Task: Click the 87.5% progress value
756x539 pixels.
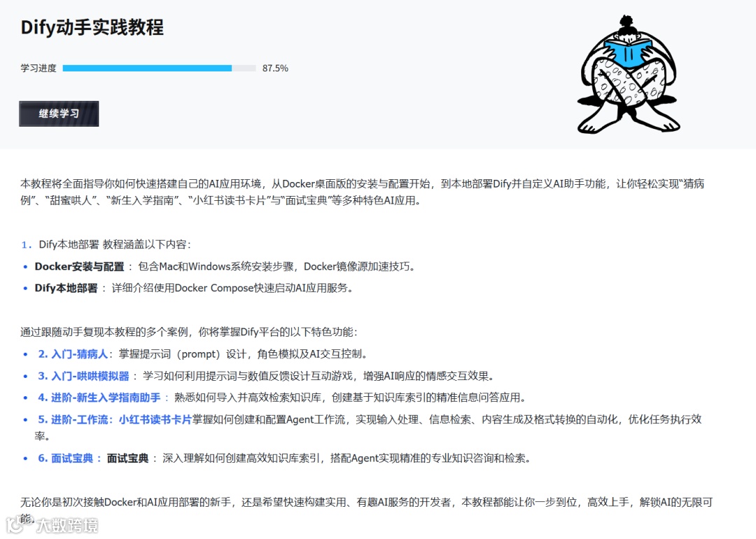Action: point(275,69)
